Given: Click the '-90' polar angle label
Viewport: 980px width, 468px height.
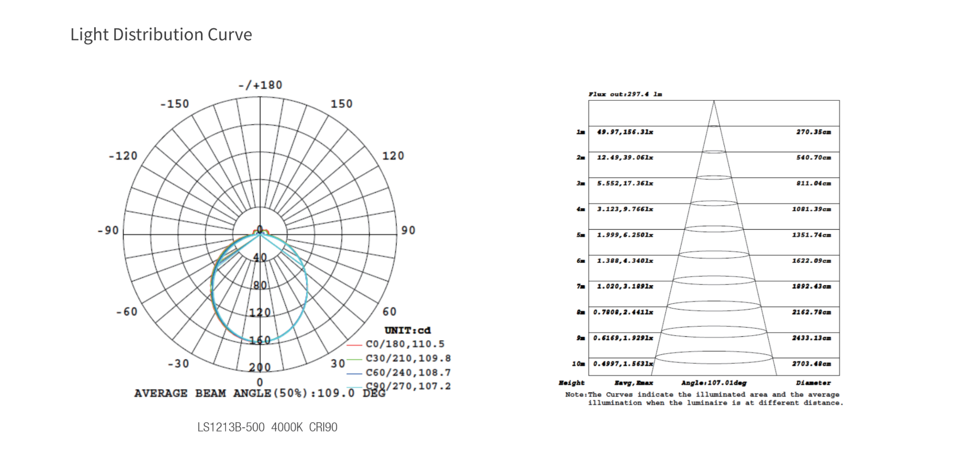Looking at the screenshot, I should click(108, 230).
